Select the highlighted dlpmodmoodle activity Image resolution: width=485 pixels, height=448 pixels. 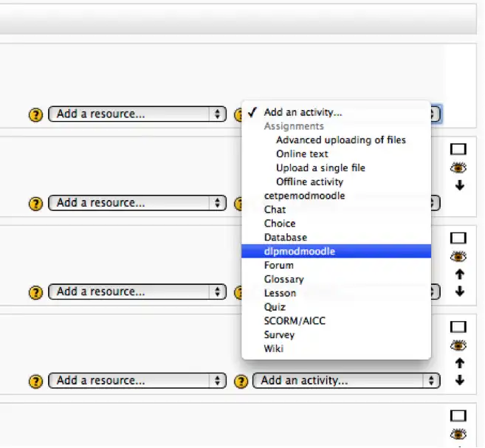tap(300, 251)
